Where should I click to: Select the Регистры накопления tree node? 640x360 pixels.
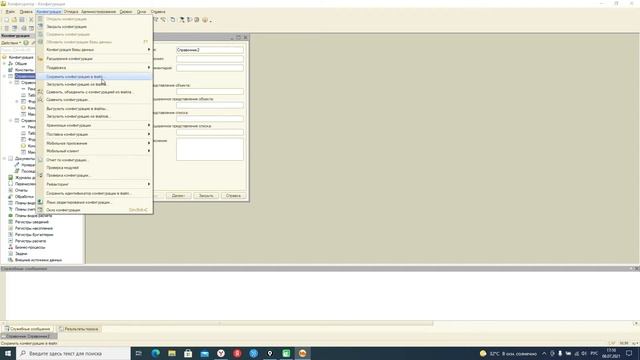[33, 228]
